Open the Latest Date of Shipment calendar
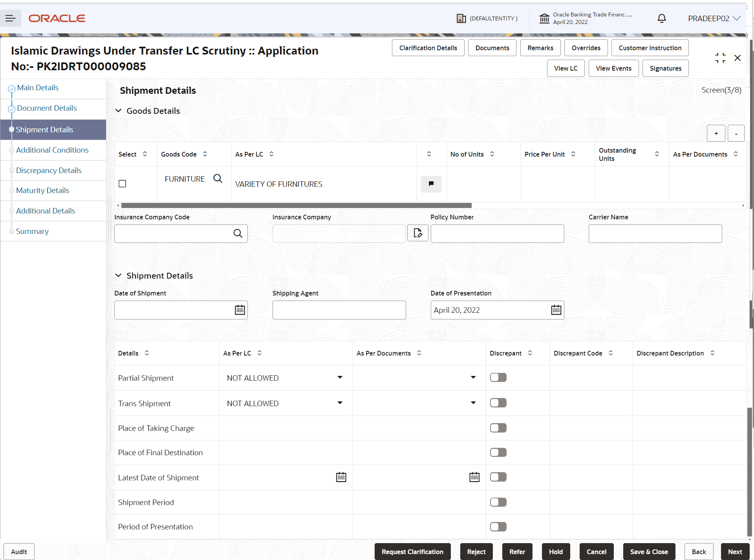Screen dimensions: 754x560 [341, 477]
